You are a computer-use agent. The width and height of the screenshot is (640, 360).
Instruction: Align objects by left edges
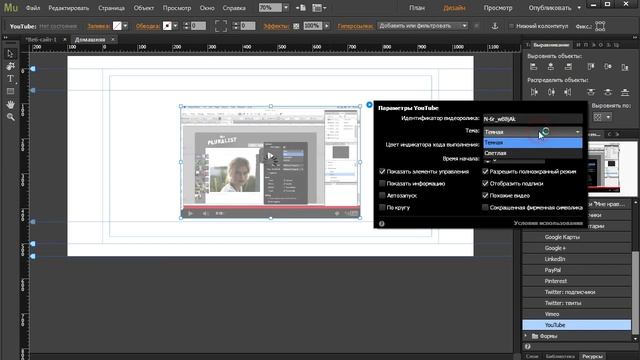[533, 67]
